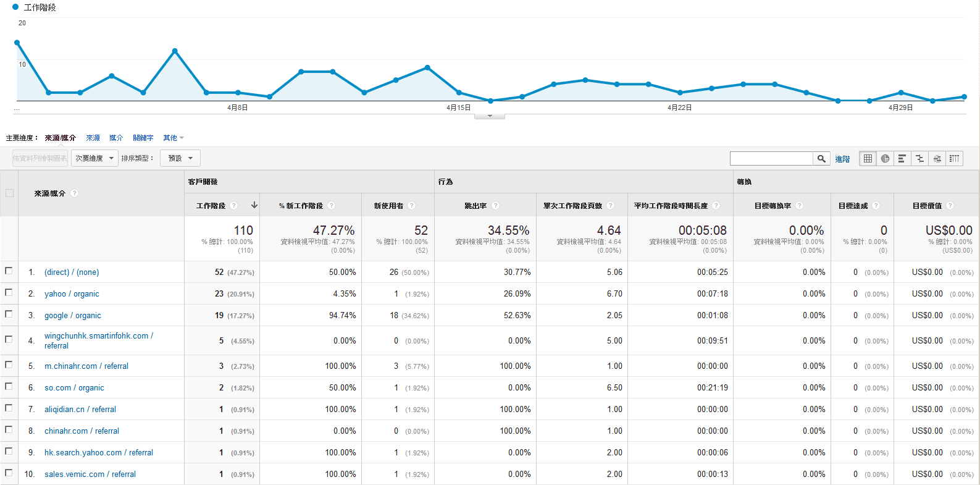
Task: Open help icon for 平均工作階段時間長度 column
Action: (716, 206)
